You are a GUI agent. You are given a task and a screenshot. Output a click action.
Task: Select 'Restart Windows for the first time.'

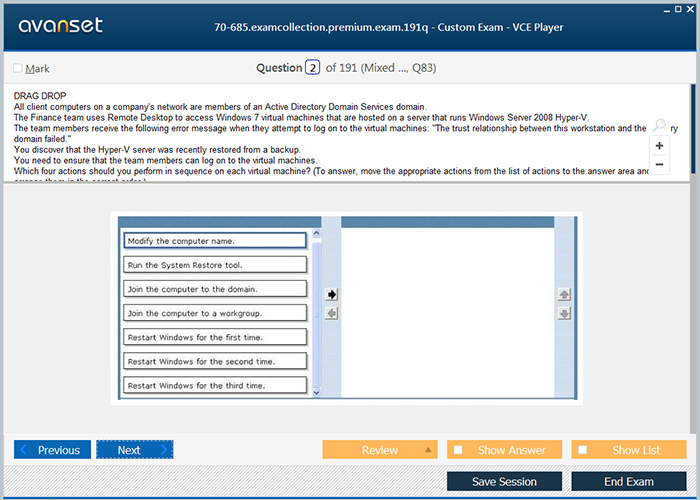[x=215, y=337]
